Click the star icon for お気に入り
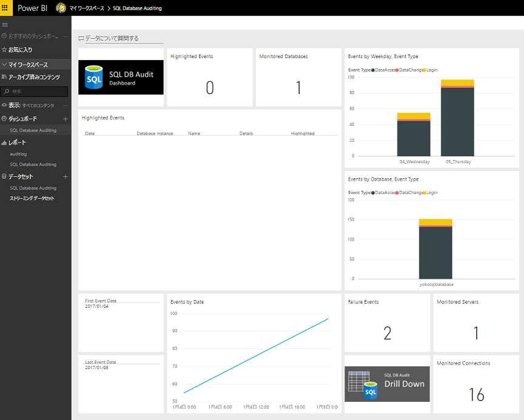This screenshot has height=420, width=524. coord(4,50)
